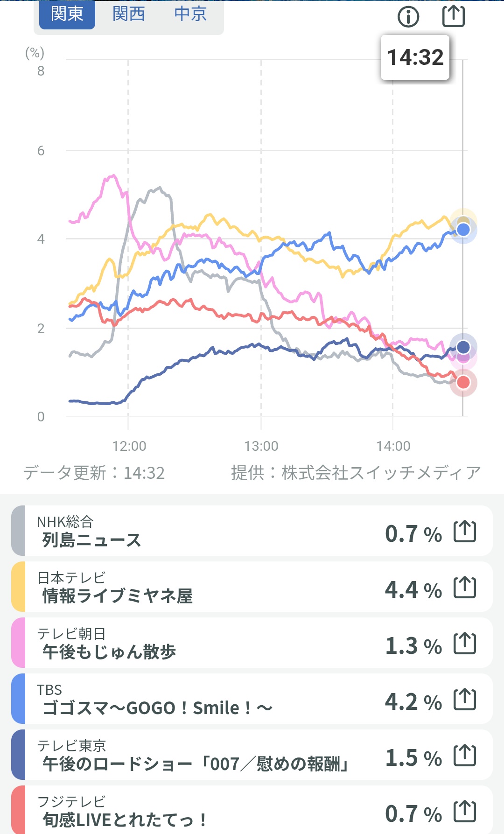
Task: Share the テレビ朝日 じゅん散歩 rating
Action: (x=465, y=644)
